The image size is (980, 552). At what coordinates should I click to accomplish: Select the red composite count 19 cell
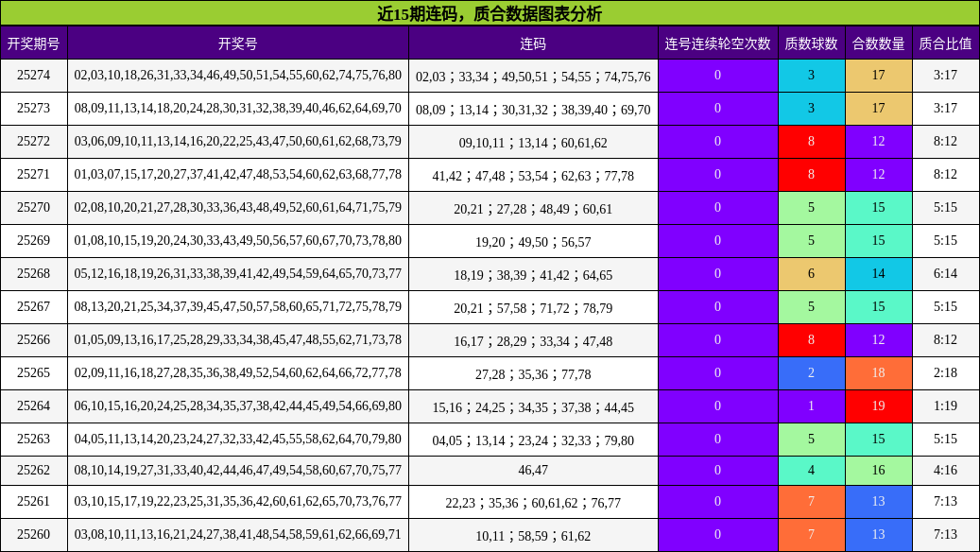tap(878, 406)
